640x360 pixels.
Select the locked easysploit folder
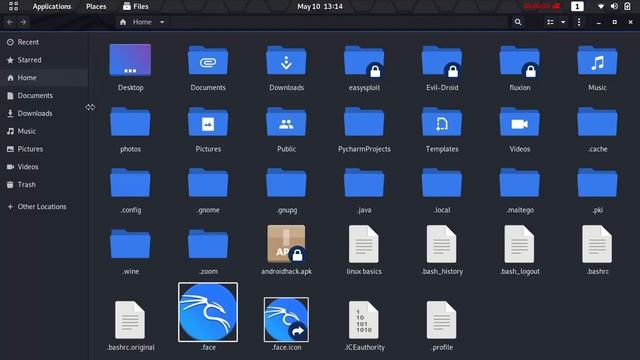364,61
